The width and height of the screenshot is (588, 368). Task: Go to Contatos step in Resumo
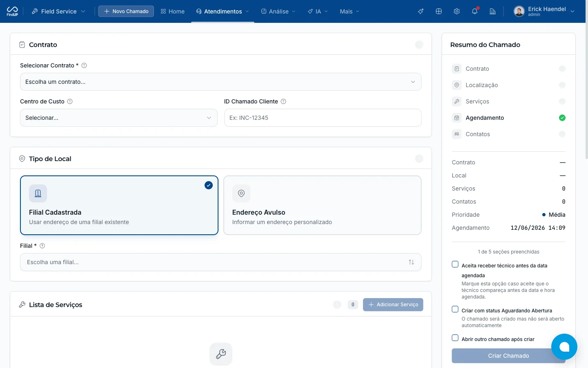(x=509, y=134)
